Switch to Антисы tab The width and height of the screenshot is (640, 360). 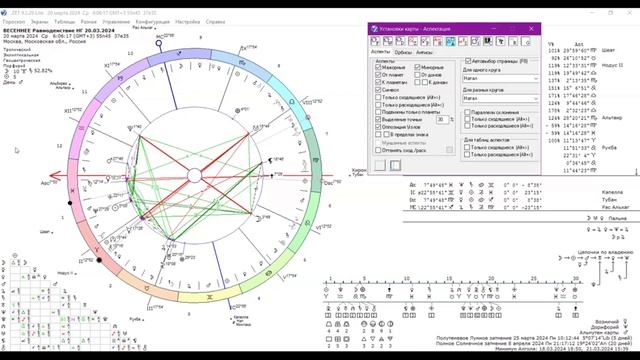click(x=424, y=52)
